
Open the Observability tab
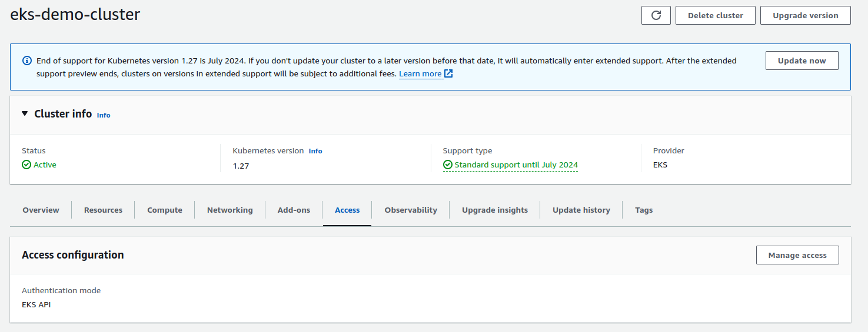point(411,210)
